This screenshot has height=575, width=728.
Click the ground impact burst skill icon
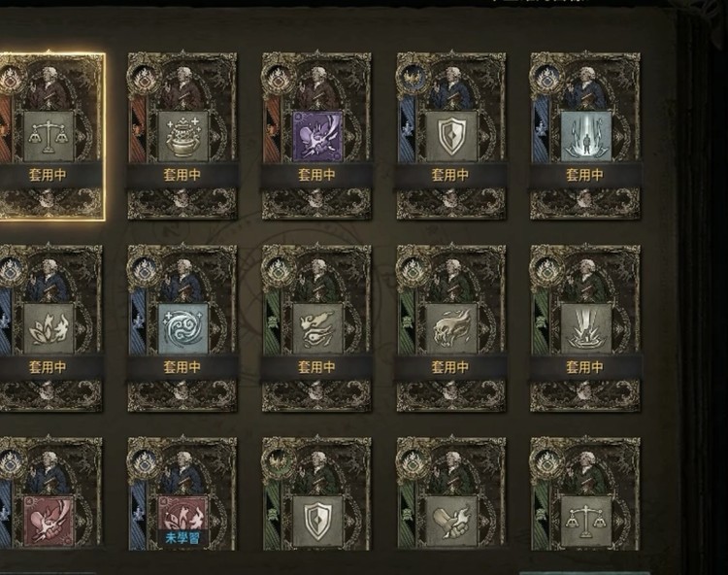point(585,329)
